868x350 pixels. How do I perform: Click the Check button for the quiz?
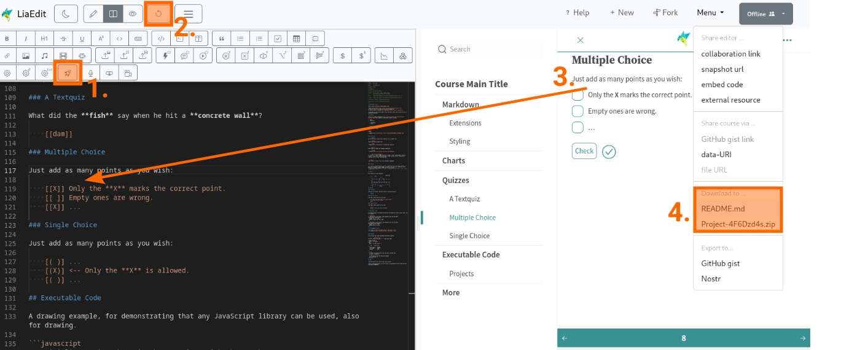pyautogui.click(x=584, y=151)
